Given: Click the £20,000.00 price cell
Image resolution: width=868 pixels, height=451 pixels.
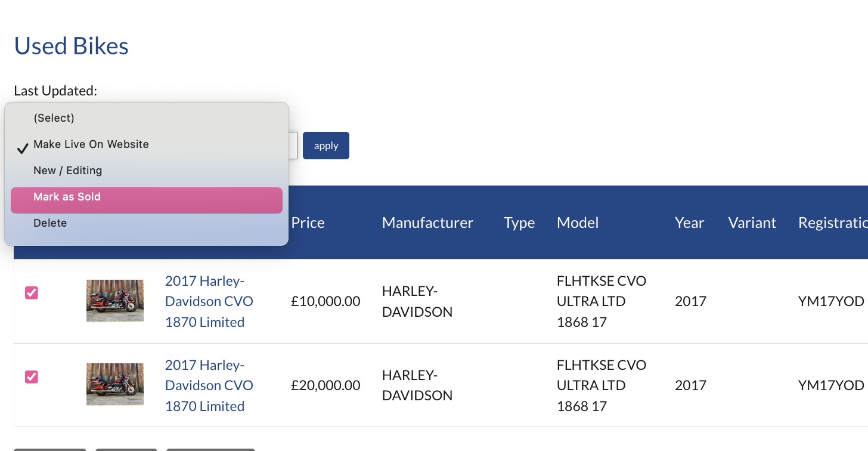Looking at the screenshot, I should tap(325, 385).
